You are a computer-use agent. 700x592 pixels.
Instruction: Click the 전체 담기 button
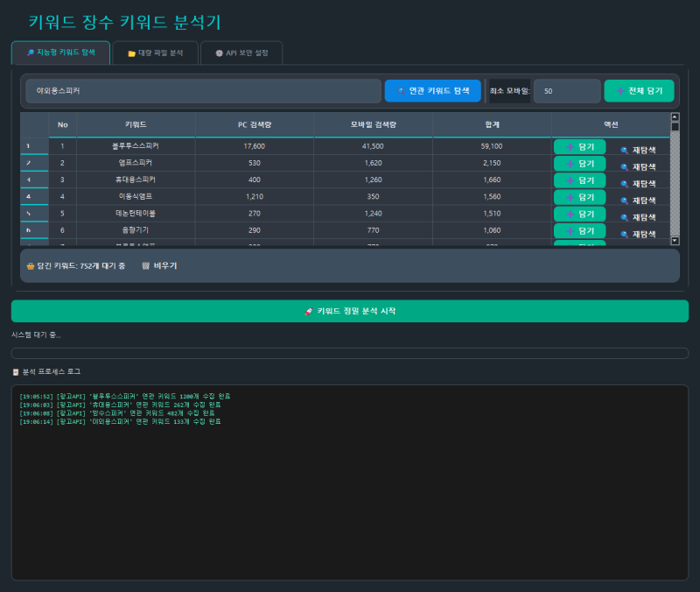639,91
